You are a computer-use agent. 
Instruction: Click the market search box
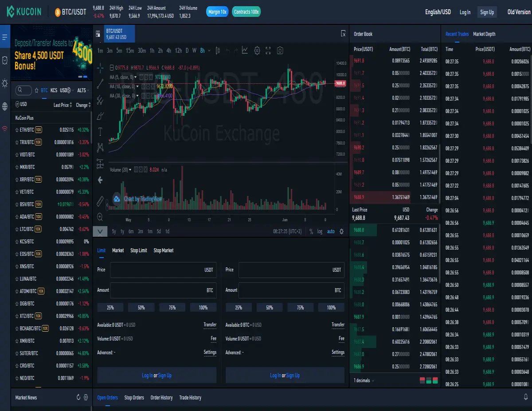(x=23, y=90)
